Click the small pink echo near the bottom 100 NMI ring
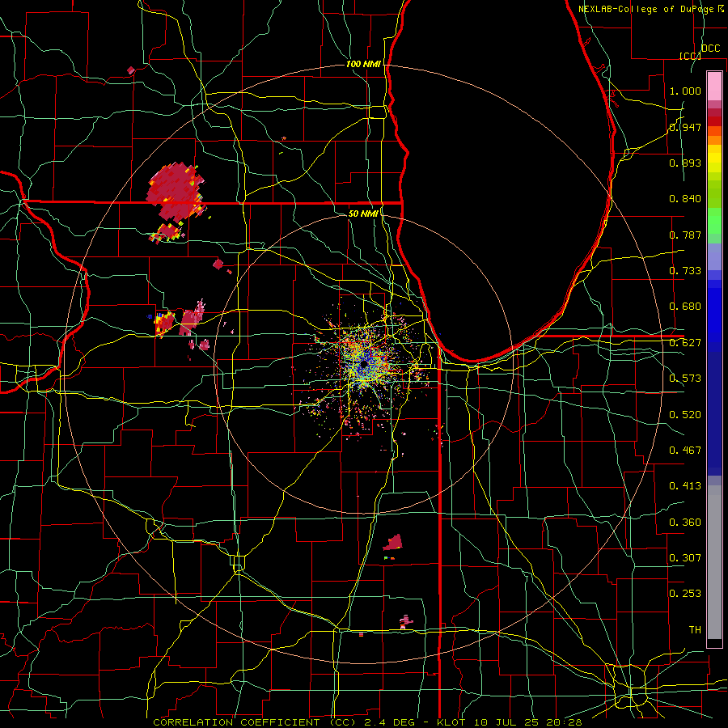The height and width of the screenshot is (728, 728). pyautogui.click(x=405, y=622)
